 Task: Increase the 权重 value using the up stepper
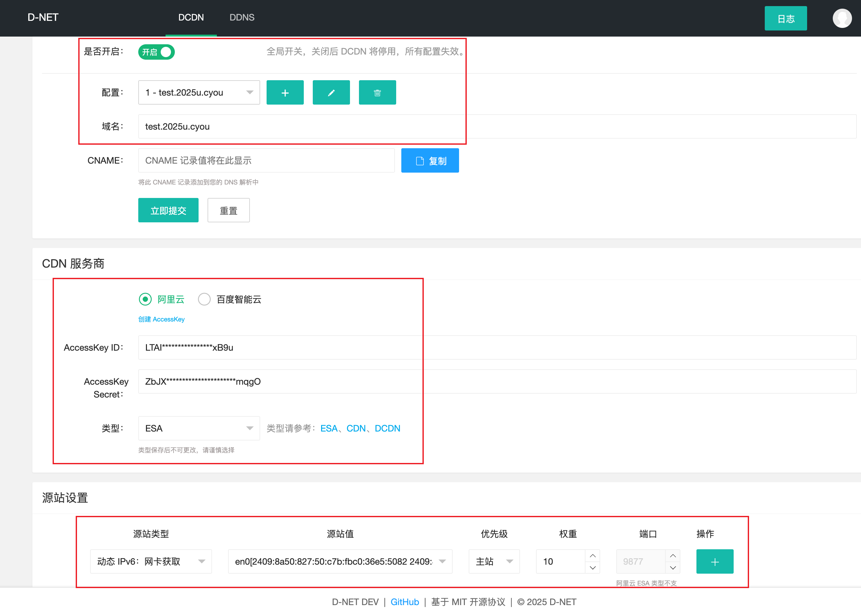coord(593,556)
